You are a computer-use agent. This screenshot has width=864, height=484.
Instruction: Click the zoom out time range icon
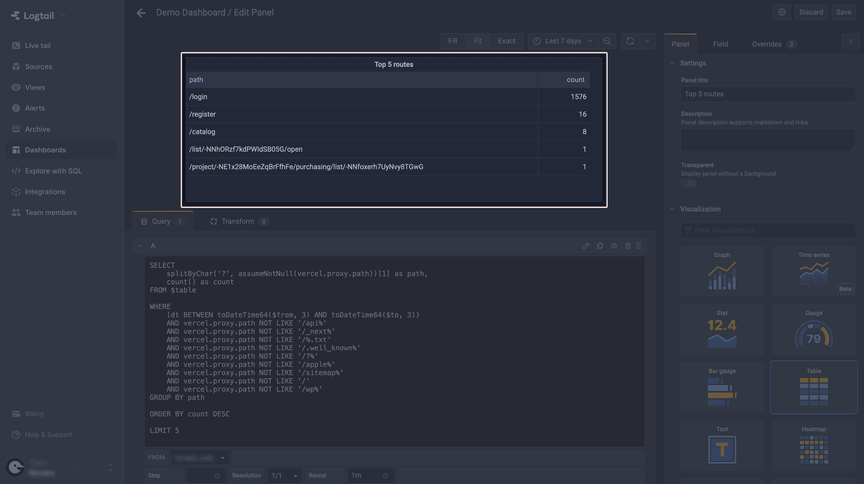coord(607,41)
